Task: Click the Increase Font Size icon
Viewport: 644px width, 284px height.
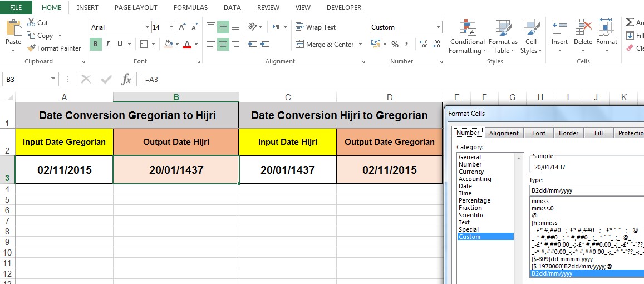Action: [183, 27]
